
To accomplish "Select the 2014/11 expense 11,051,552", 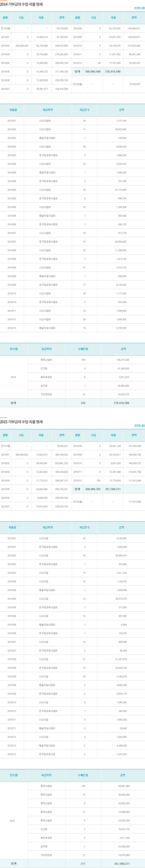I will tap(115, 54).
